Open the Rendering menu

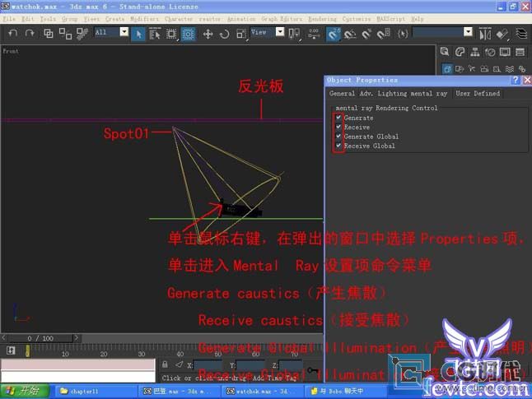tap(322, 19)
